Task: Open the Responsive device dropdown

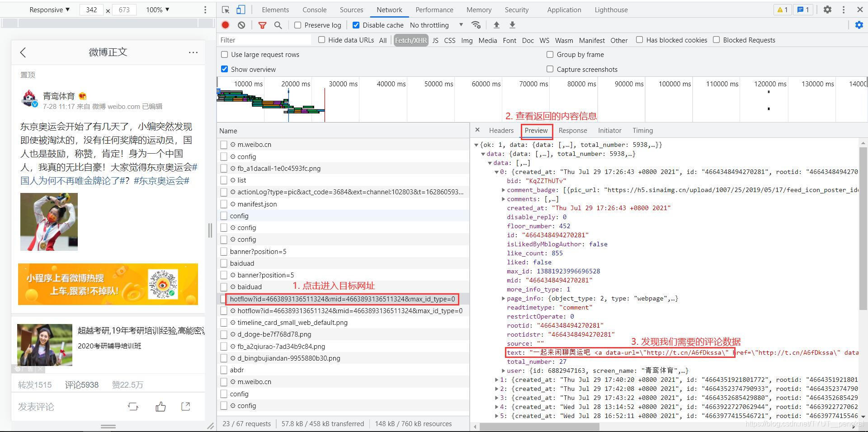Action: click(49, 9)
